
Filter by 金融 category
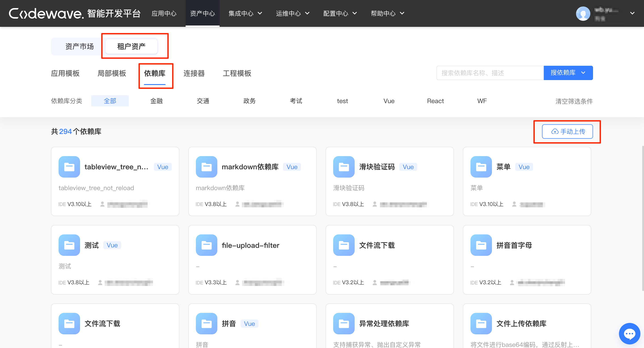(x=157, y=101)
